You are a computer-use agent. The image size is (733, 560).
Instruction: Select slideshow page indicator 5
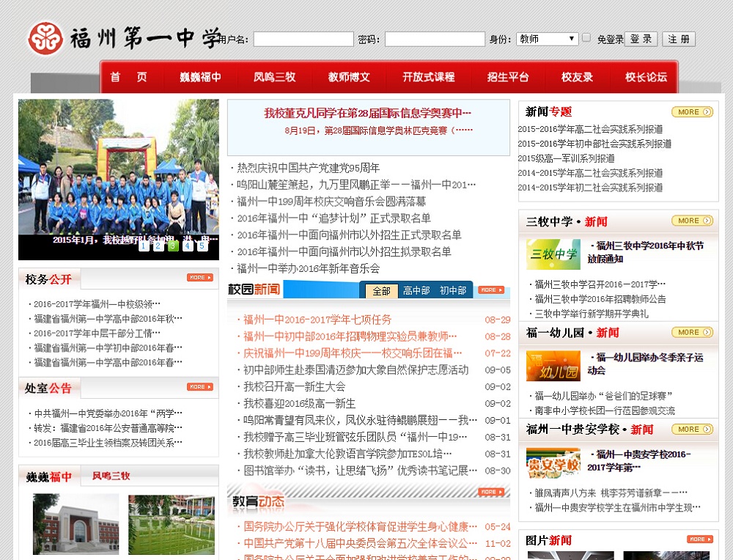202,246
